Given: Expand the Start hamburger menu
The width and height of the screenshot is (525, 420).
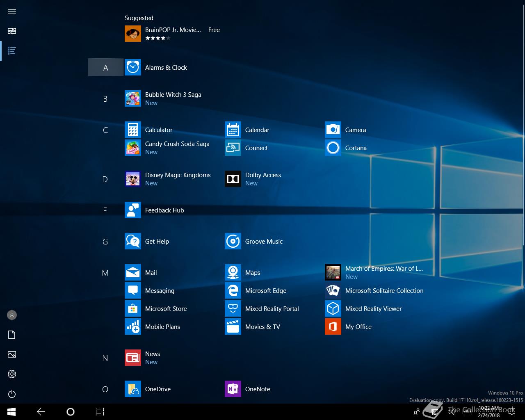Looking at the screenshot, I should [12, 11].
